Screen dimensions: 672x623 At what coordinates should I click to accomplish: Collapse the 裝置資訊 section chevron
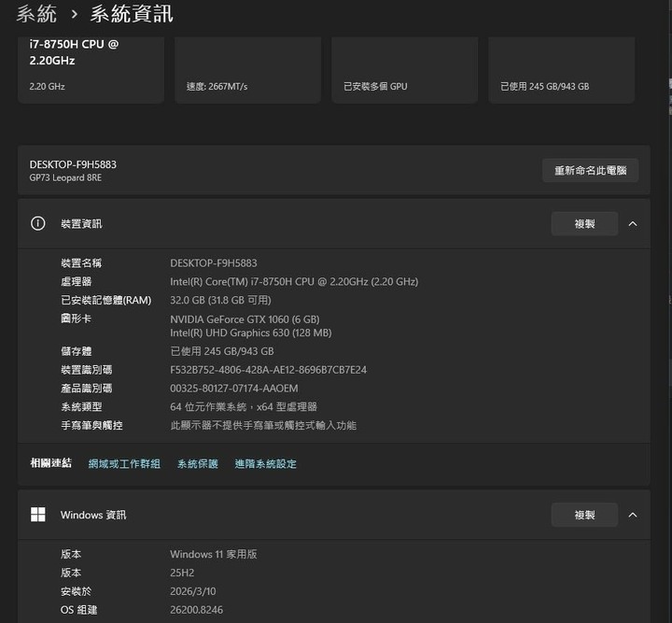[x=633, y=224]
